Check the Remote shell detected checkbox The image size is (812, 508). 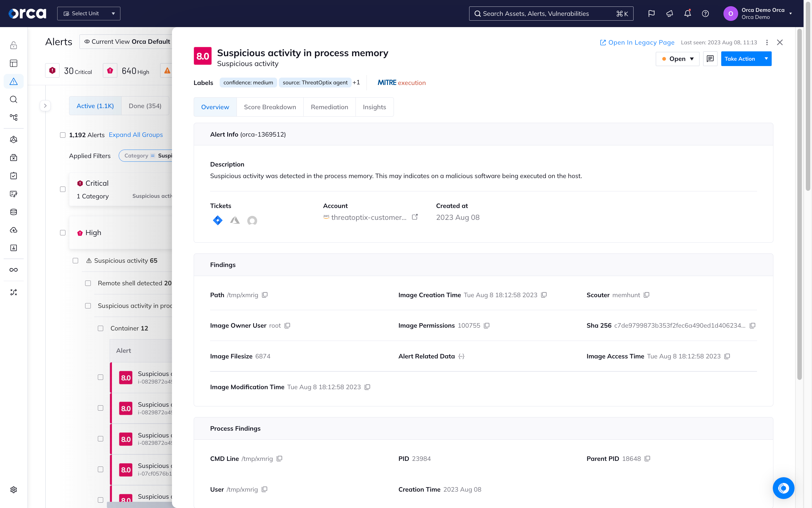point(88,283)
